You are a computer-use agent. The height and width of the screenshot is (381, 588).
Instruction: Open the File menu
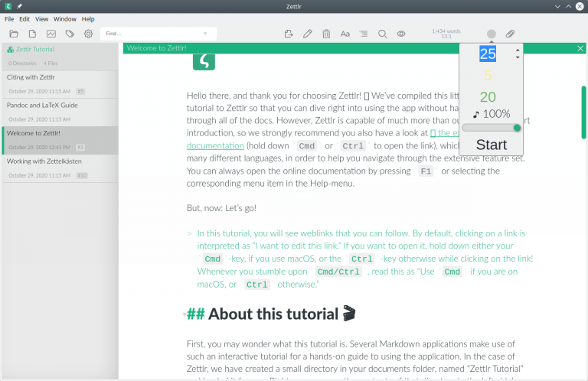point(9,19)
